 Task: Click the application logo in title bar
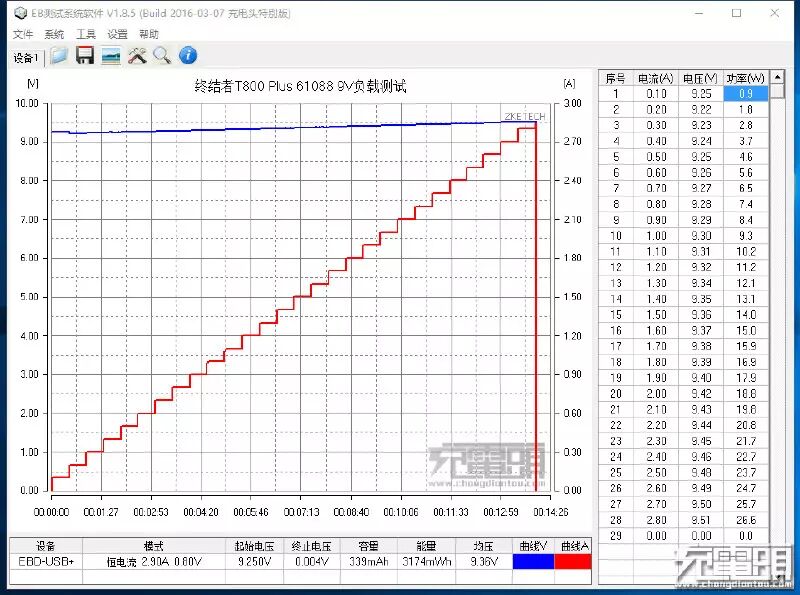[x=20, y=13]
